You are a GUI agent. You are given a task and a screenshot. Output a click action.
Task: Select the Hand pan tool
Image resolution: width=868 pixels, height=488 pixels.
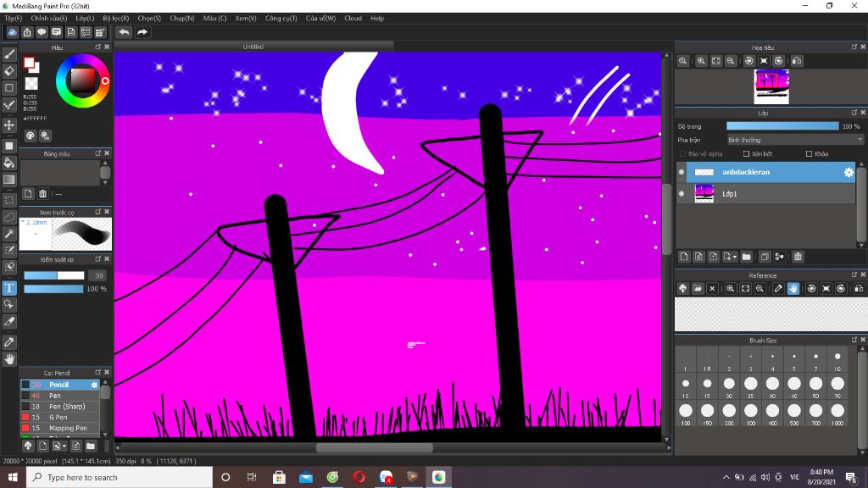(8, 358)
